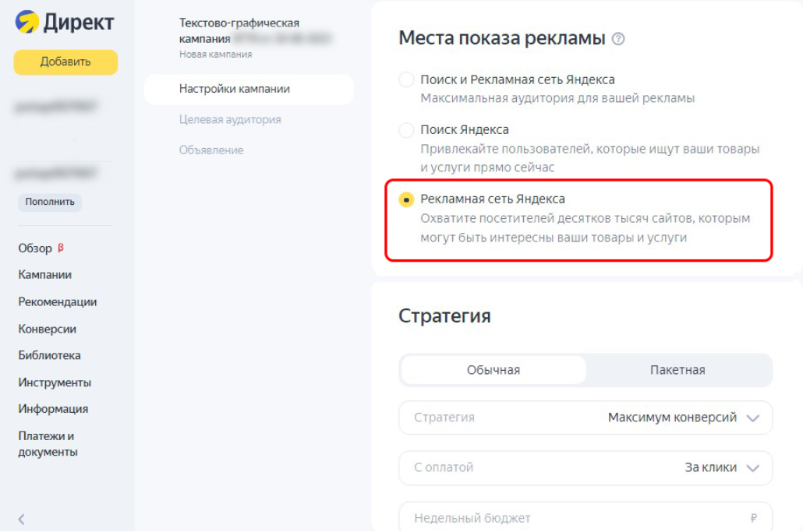Open Конверсии in the sidebar
The height and width of the screenshot is (532, 803).
(x=47, y=329)
